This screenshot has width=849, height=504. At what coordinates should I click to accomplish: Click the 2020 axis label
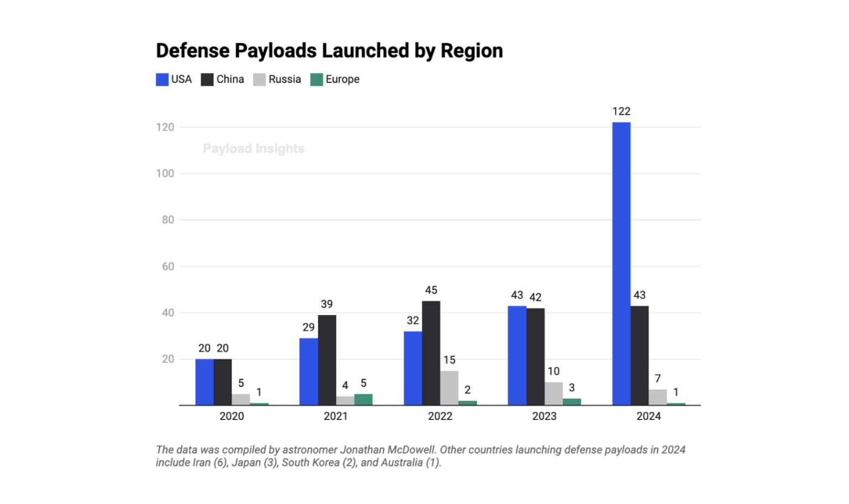[x=231, y=416]
